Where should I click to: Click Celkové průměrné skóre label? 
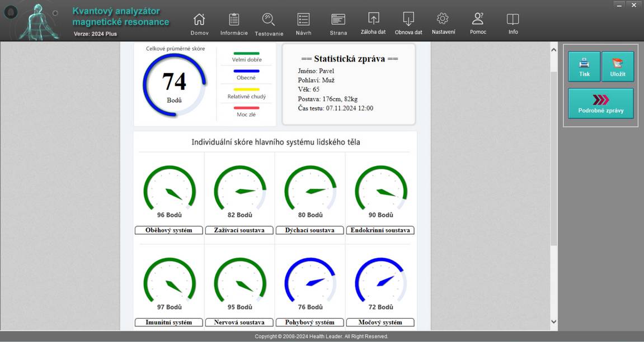(x=175, y=49)
